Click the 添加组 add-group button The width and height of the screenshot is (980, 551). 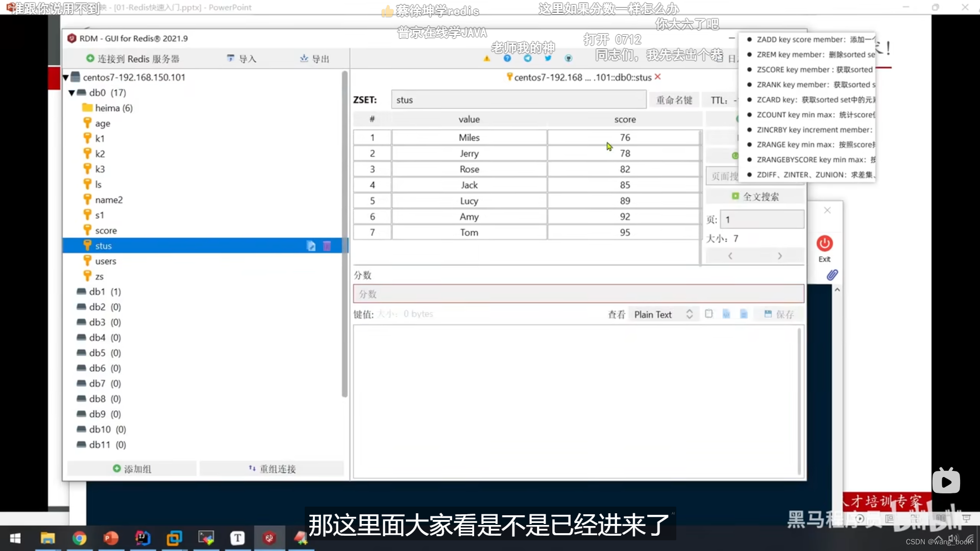[132, 468]
